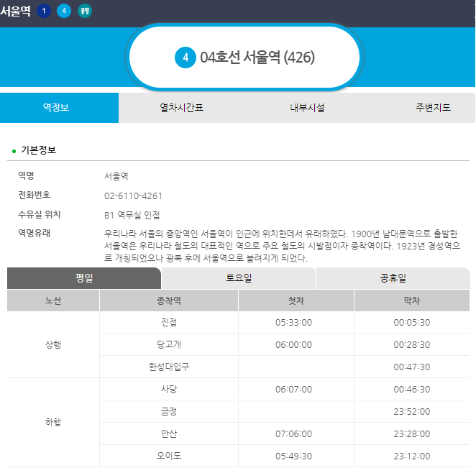Click the 진접 destination cell
The image size is (476, 473).
(169, 322)
